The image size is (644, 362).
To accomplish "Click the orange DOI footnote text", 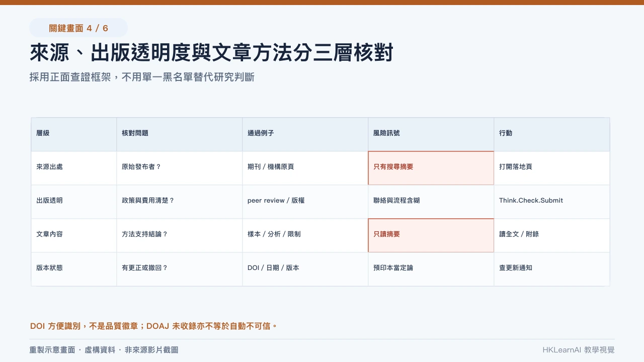I will pos(154,326).
